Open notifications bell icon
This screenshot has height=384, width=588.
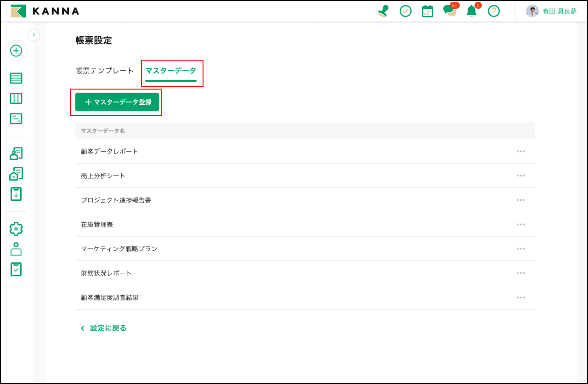[471, 11]
